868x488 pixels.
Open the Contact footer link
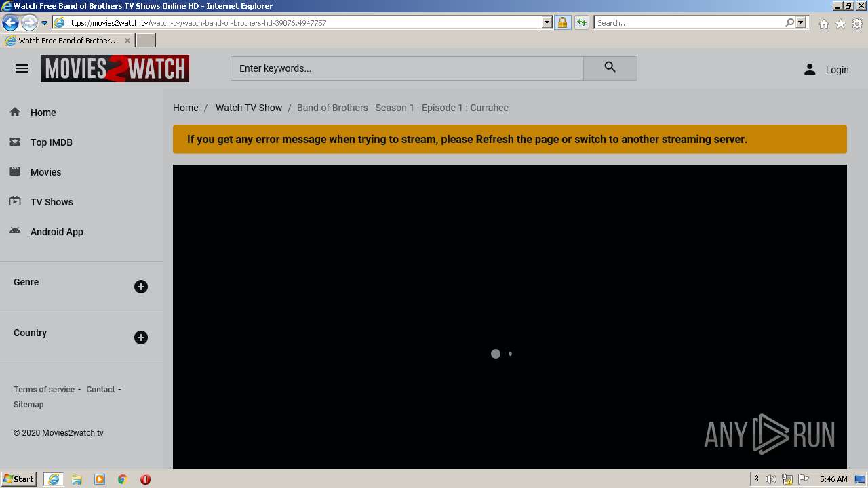pos(100,389)
